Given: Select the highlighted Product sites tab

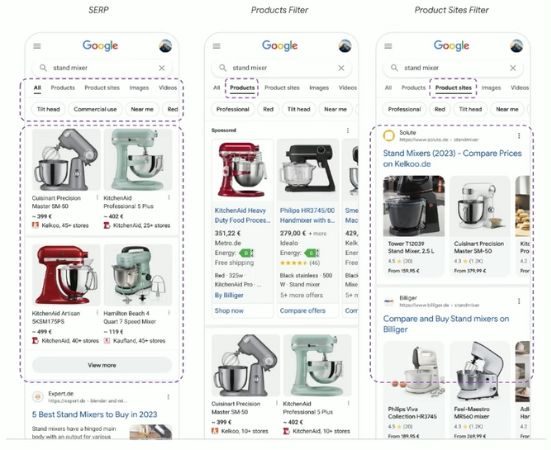Looking at the screenshot, I should pyautogui.click(x=453, y=88).
